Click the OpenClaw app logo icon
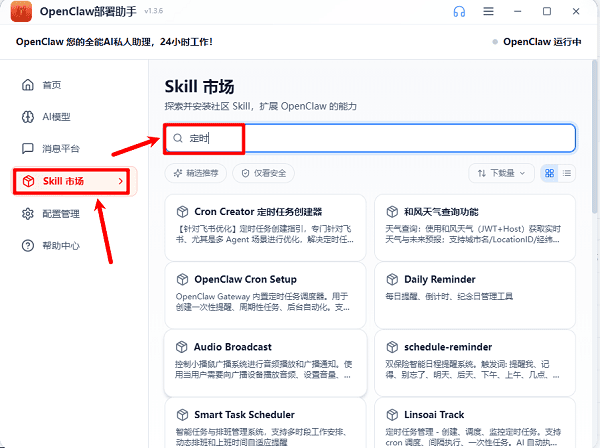Image resolution: width=600 pixels, height=448 pixels. pos(21,11)
